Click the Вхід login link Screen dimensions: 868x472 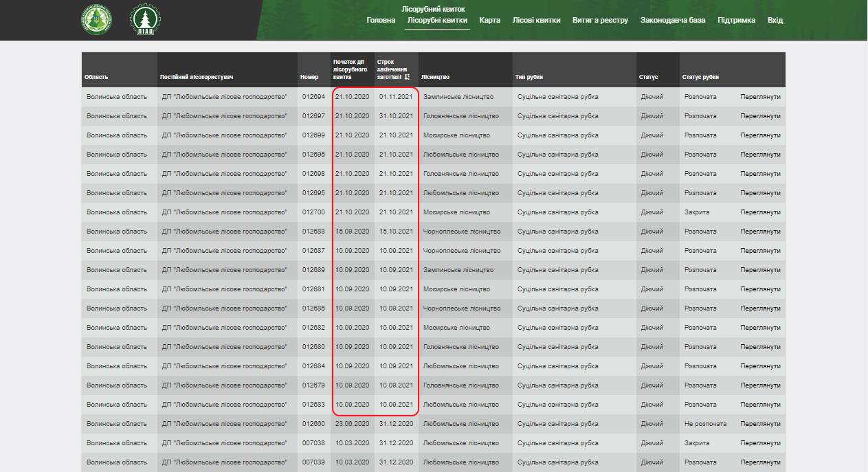click(x=775, y=20)
